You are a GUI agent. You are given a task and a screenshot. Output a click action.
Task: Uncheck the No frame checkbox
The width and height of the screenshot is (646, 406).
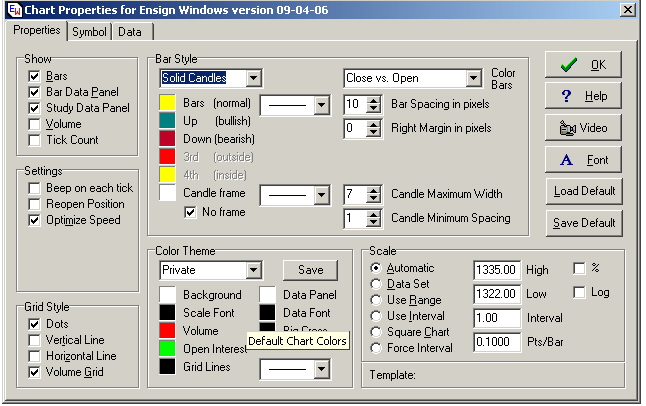coord(190,212)
